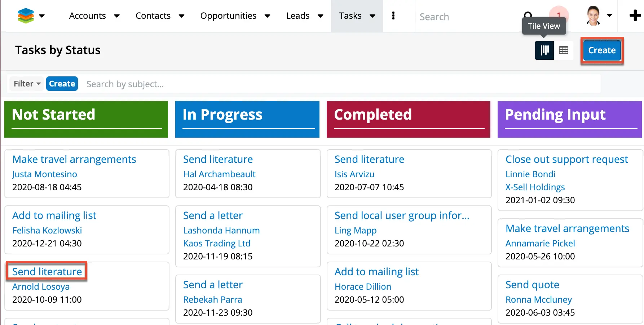This screenshot has width=644, height=325.
Task: Expand the Leads module dropdown arrow
Action: click(x=320, y=16)
